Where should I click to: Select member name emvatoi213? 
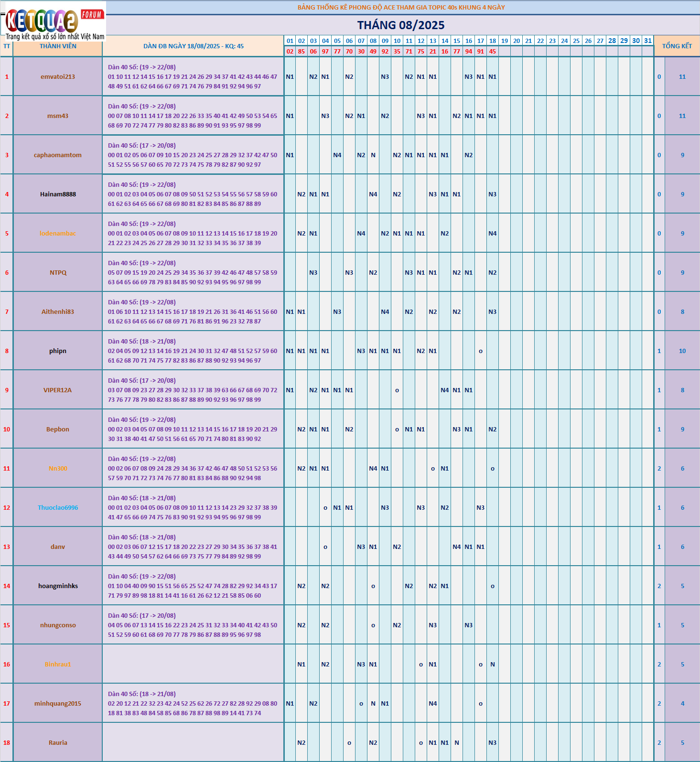58,77
